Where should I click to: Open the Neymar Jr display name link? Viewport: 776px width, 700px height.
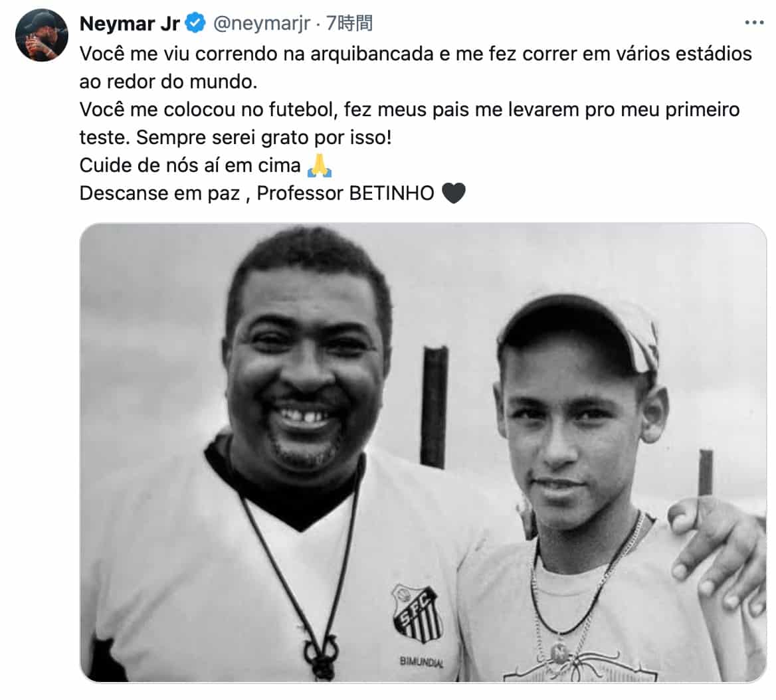coord(129,23)
